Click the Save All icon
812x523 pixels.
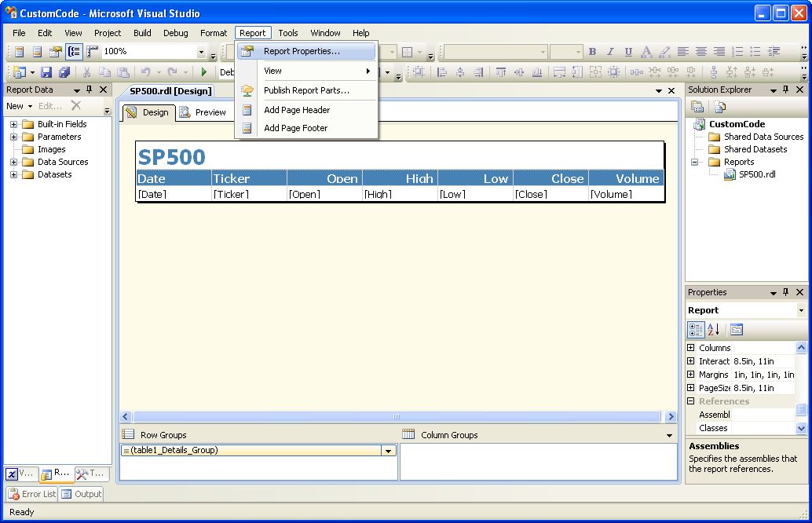(x=64, y=72)
